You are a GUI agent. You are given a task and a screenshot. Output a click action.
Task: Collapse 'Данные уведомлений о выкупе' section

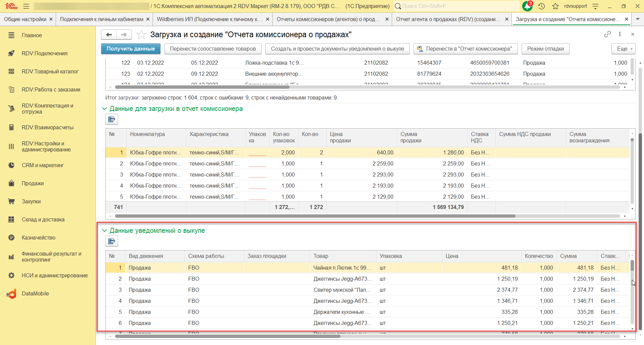point(104,230)
